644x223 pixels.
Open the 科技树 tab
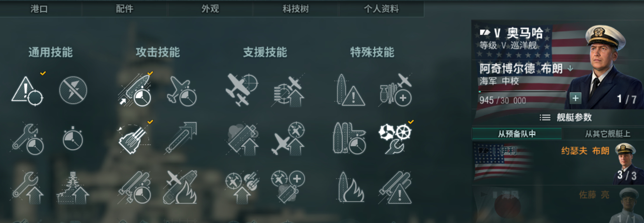[x=295, y=9]
